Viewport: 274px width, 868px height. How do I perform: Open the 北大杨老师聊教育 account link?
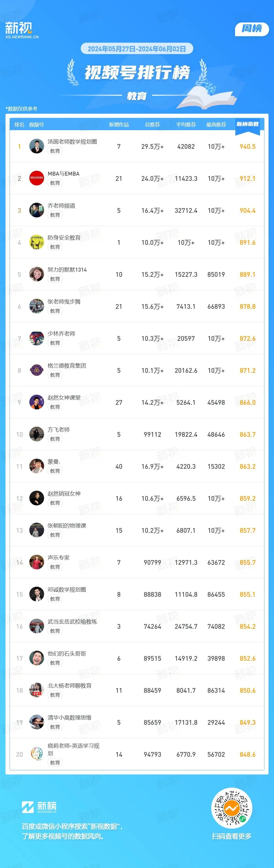(70, 686)
